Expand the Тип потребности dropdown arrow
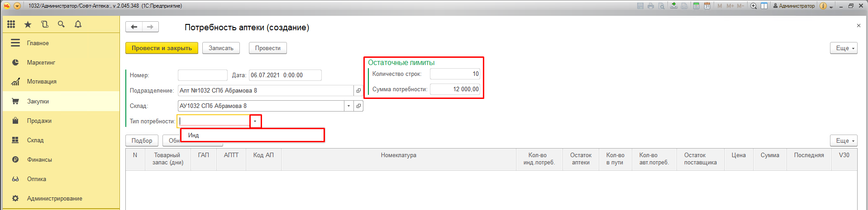This screenshot has width=868, height=210. tap(255, 121)
